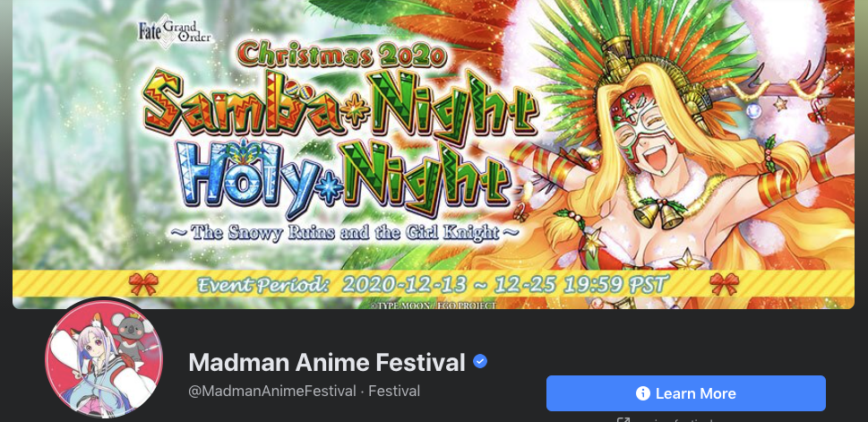Click the golden bells on the character
This screenshot has width=868, height=422.
tap(657, 212)
